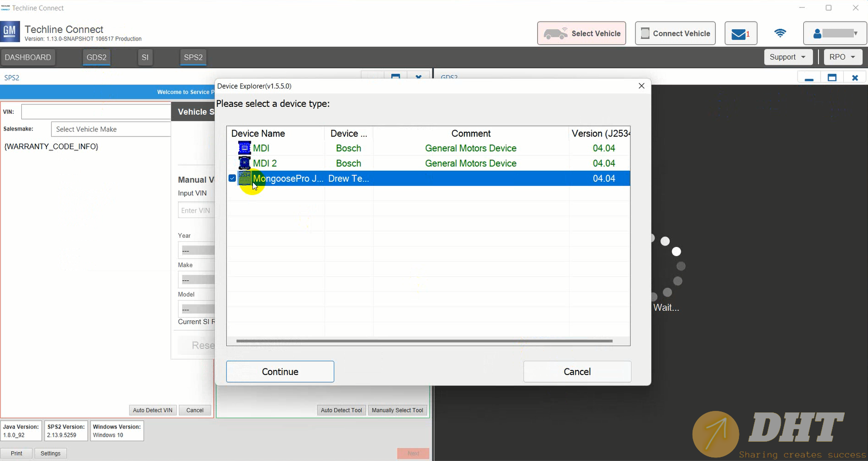
Task: Switch to the DASHBOARD tab
Action: click(28, 57)
